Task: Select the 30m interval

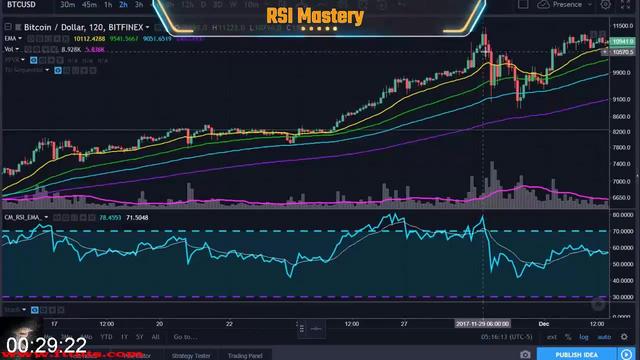Action: 67,5
